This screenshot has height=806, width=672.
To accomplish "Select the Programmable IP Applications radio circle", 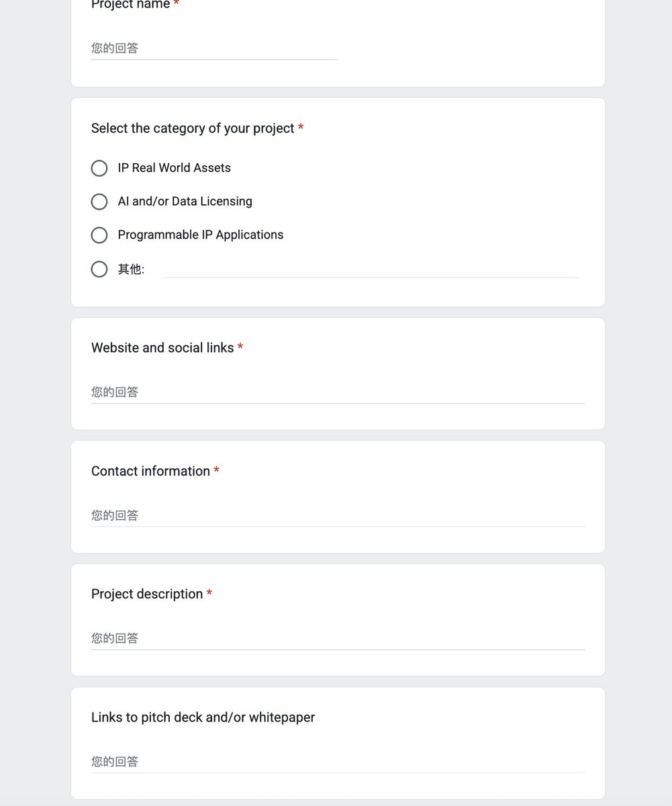I will coord(99,235).
